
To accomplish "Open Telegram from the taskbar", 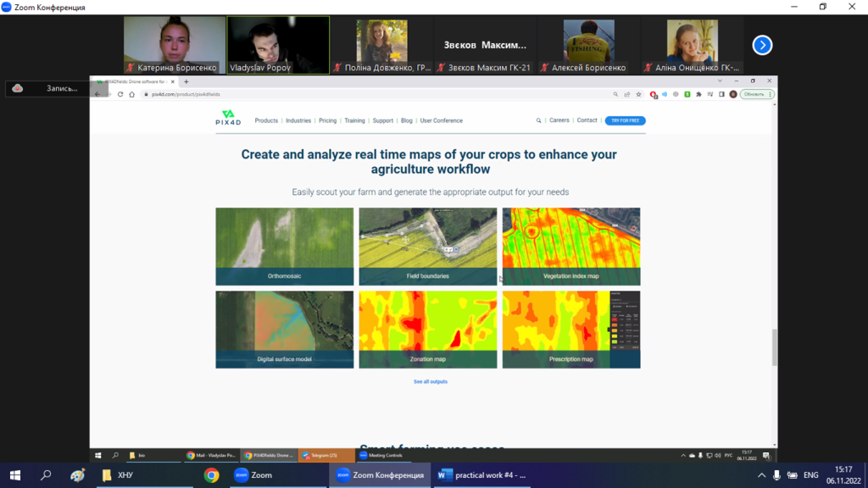I will 325,454.
